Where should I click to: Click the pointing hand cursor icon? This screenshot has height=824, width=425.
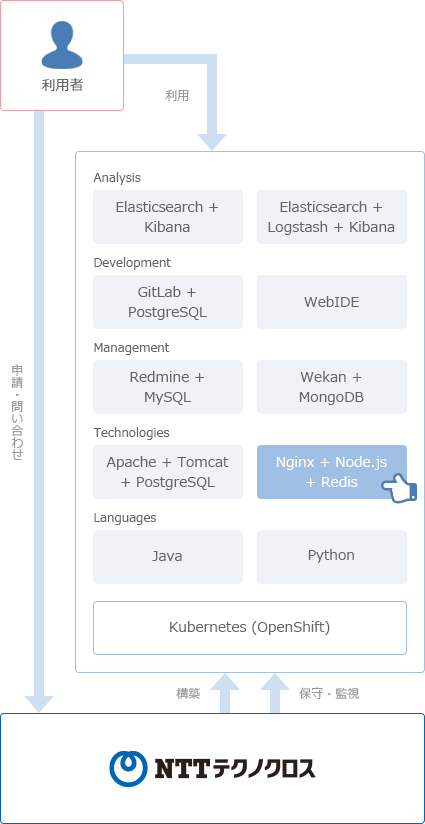(x=400, y=488)
